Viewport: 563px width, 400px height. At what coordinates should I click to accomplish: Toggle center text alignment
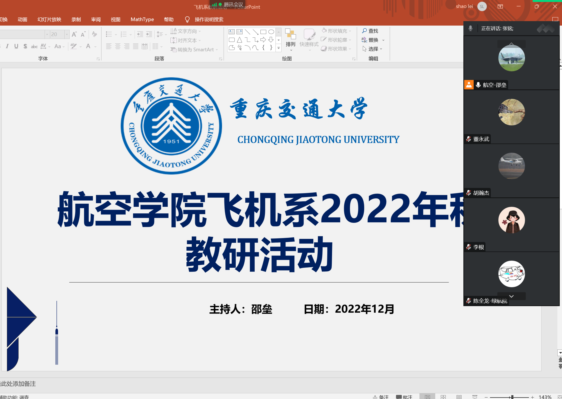click(118, 46)
